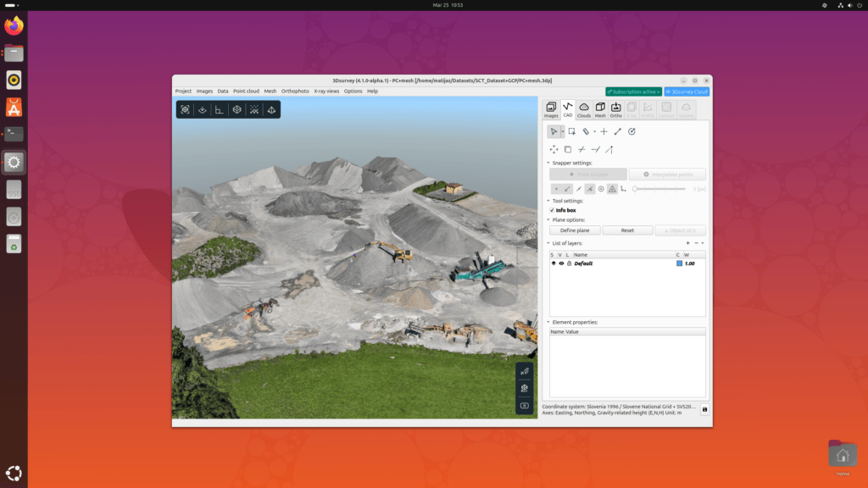Click the move element arrows icon
This screenshot has width=868, height=488.
coord(554,149)
